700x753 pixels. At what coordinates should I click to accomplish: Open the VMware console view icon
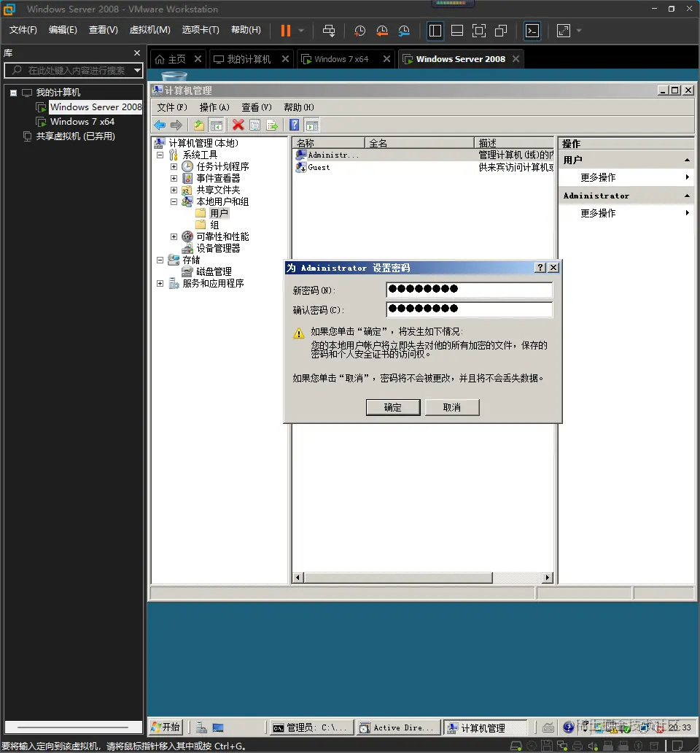[532, 31]
